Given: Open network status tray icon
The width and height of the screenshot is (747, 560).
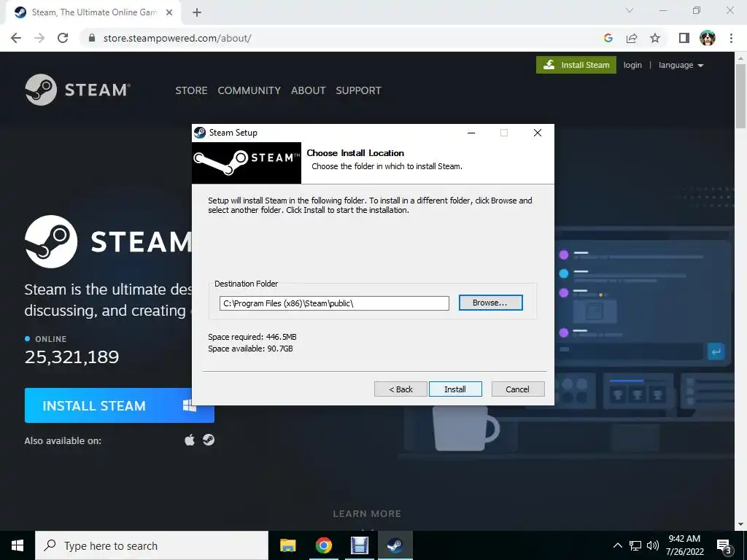Looking at the screenshot, I should 635,545.
